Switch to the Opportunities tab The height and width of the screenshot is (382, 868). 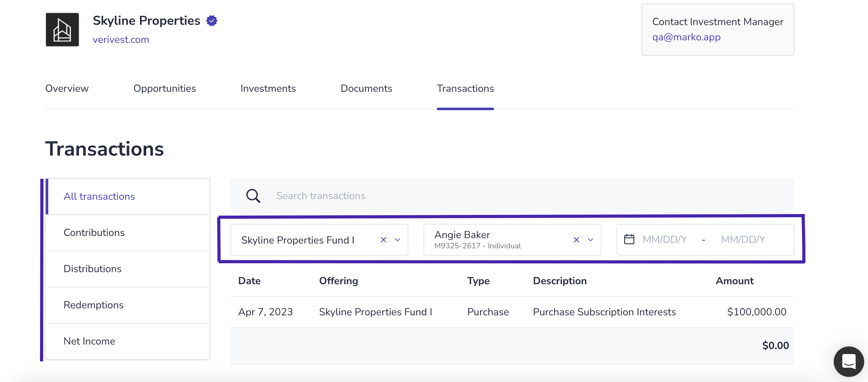[x=164, y=88]
